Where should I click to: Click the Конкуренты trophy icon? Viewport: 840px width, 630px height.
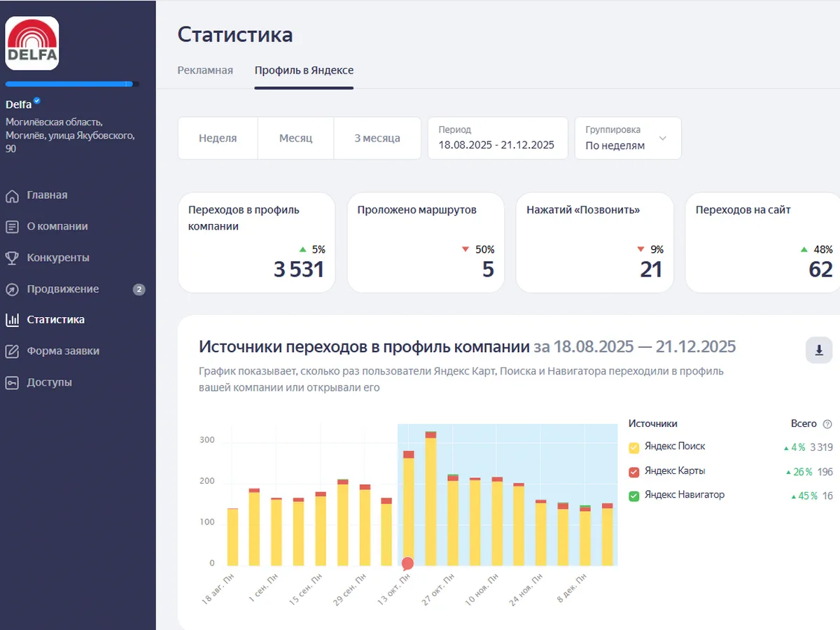pyautogui.click(x=12, y=258)
